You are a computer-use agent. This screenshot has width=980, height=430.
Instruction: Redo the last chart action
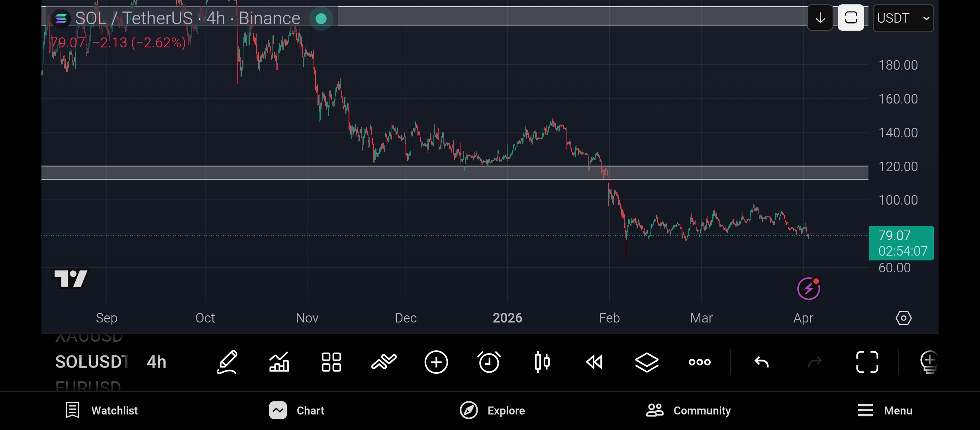coord(815,362)
